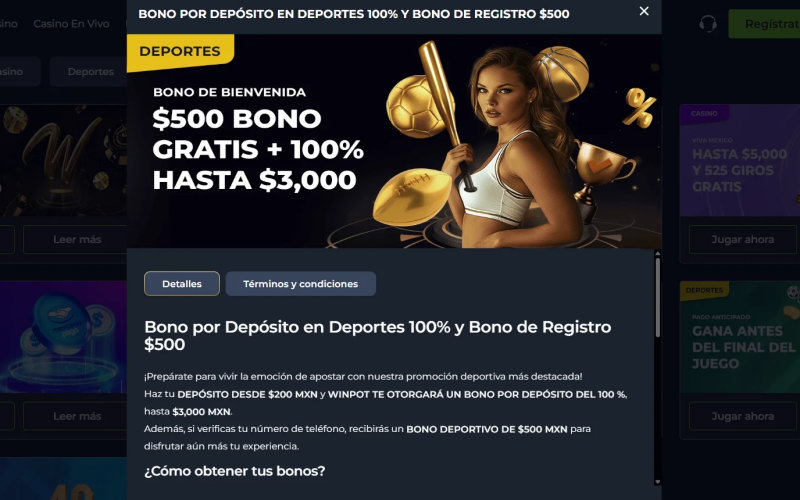Click the golden soccer ball image

coord(413,107)
